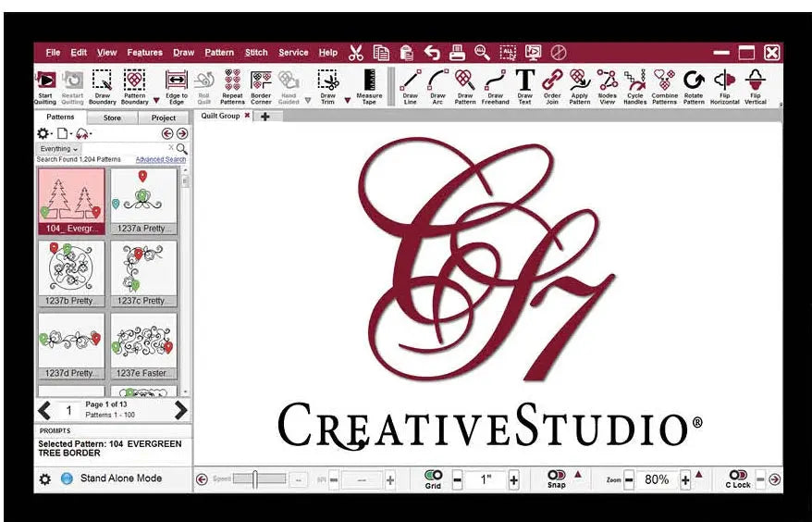Select the 104_Evergreen pattern thumbnail
This screenshot has height=522, width=812.
tap(71, 201)
